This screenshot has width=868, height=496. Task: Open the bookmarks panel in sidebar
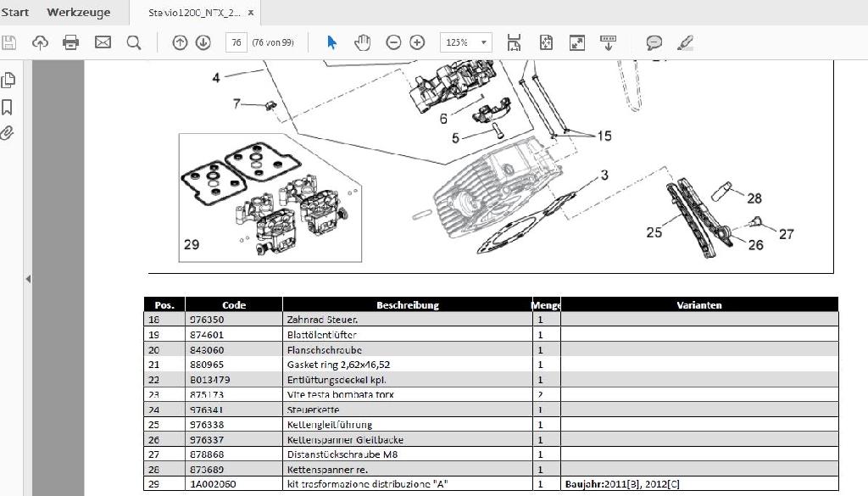[8, 107]
